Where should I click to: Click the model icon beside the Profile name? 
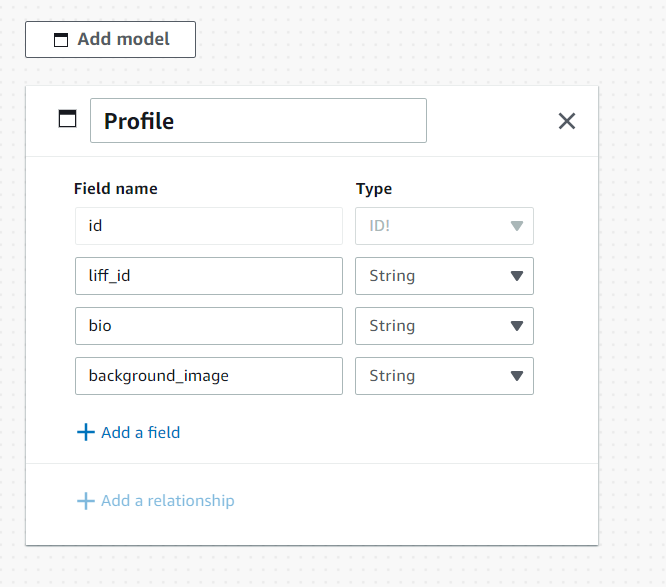tap(67, 120)
